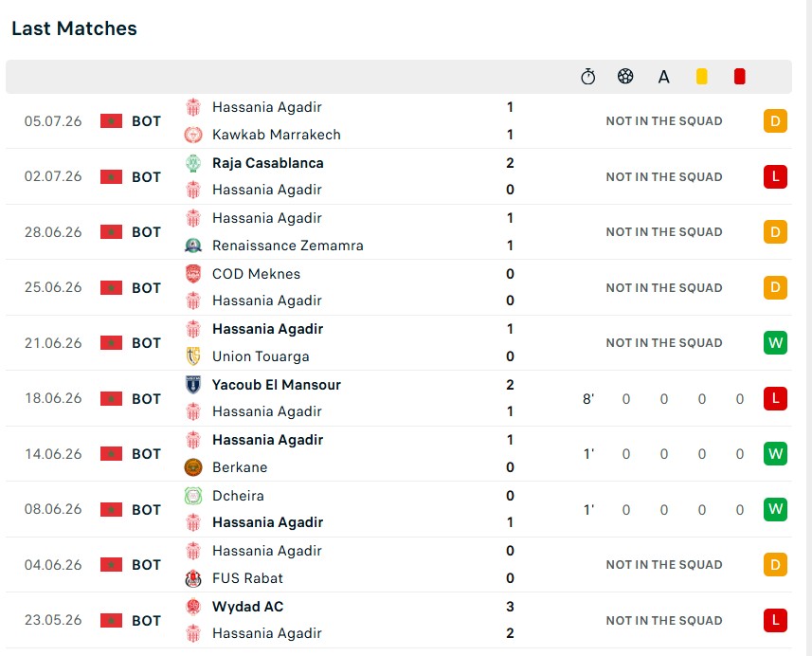This screenshot has width=812, height=656.
Task: Click the goals soccer ball icon
Action: [x=625, y=77]
